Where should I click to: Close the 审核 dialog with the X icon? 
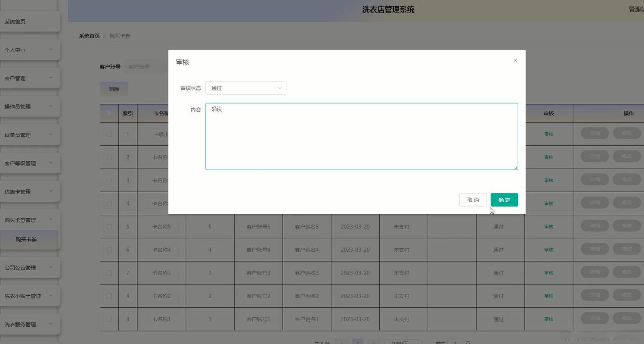515,60
